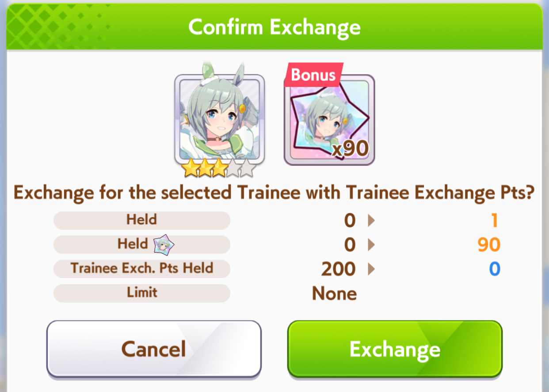Viewport: 549px width, 392px height.
Task: Dismiss the dialog with Cancel
Action: 154,350
